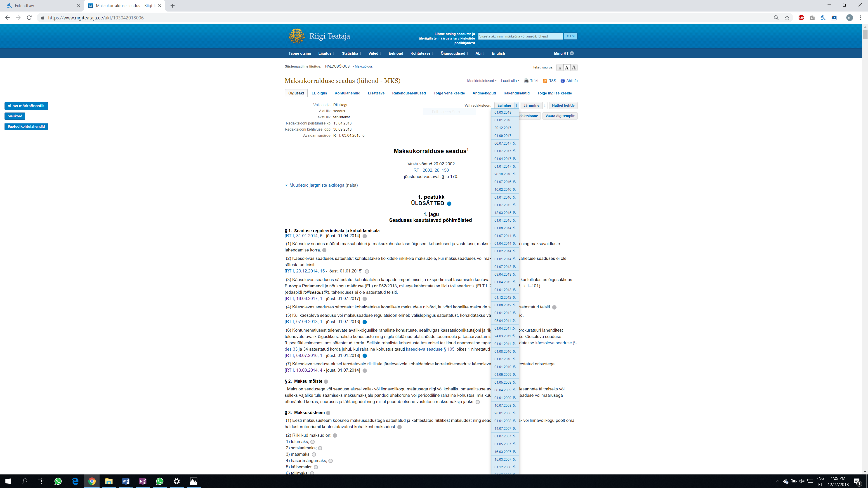The width and height of the screenshot is (868, 488).
Task: Click the Abiinfo info icon
Action: click(x=562, y=81)
